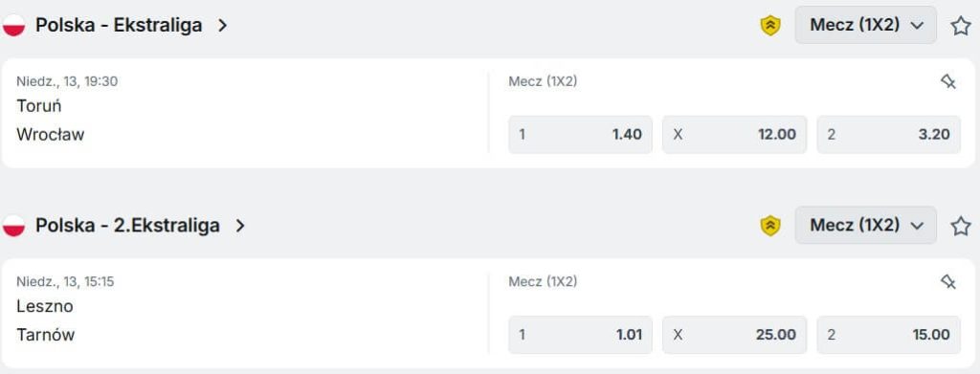Favorite the Polska - 2.Ekstraliga league star

(961, 226)
